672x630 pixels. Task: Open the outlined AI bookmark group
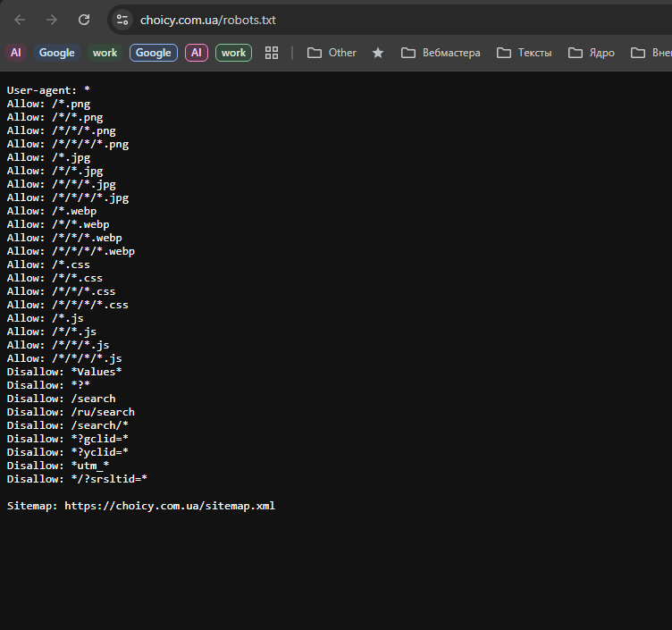pos(197,53)
